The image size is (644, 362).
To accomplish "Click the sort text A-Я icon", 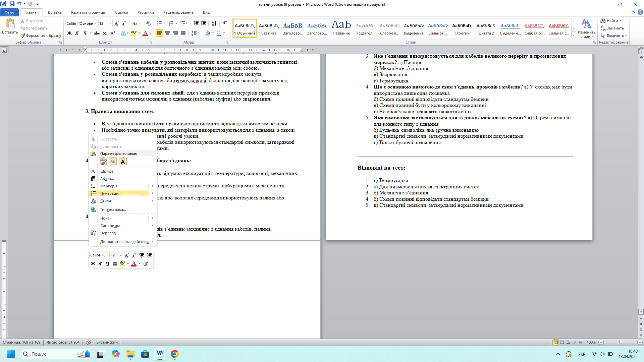I will coord(214,23).
